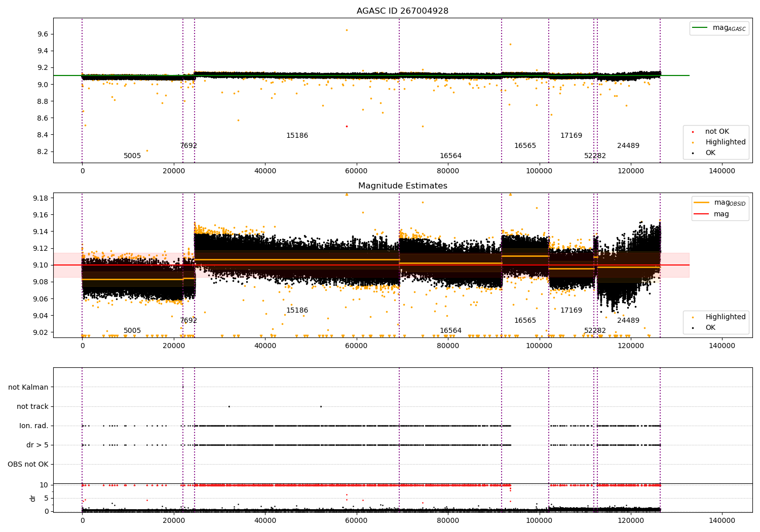This screenshot has width=760, height=532.
Task: Click the 'dr > 5' y-axis label
Action: [x=37, y=445]
